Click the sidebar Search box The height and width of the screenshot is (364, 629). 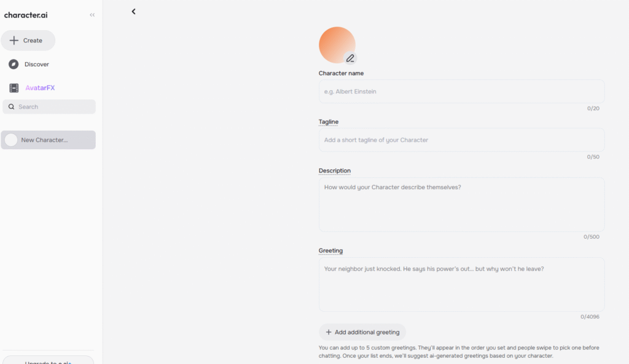(x=49, y=107)
